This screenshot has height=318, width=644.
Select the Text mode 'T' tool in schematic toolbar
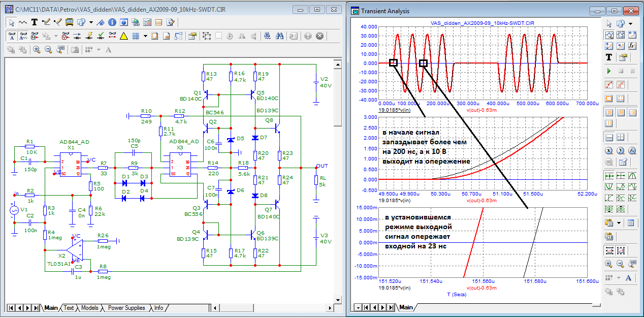[x=35, y=22]
